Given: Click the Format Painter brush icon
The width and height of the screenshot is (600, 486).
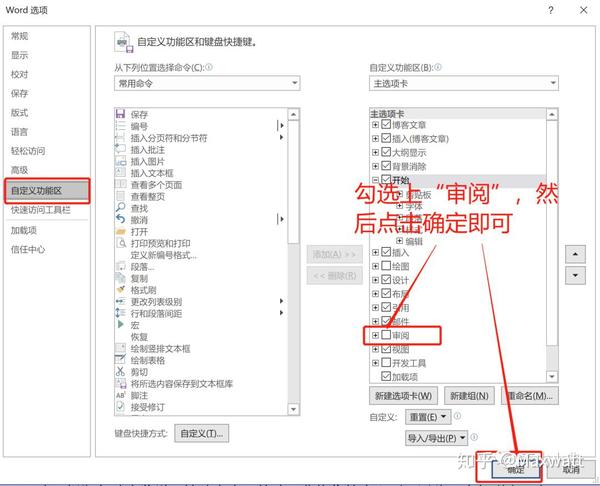Looking at the screenshot, I should 121,290.
